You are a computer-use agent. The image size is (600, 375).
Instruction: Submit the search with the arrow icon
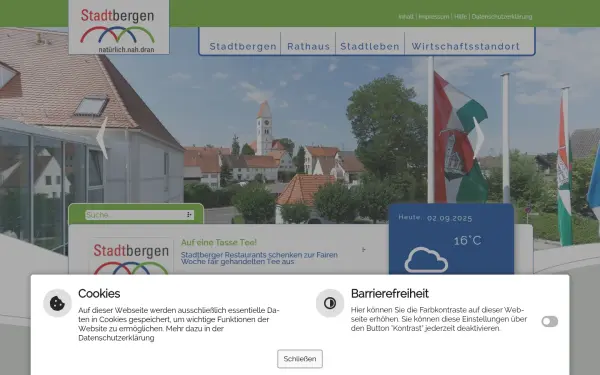tap(189, 215)
